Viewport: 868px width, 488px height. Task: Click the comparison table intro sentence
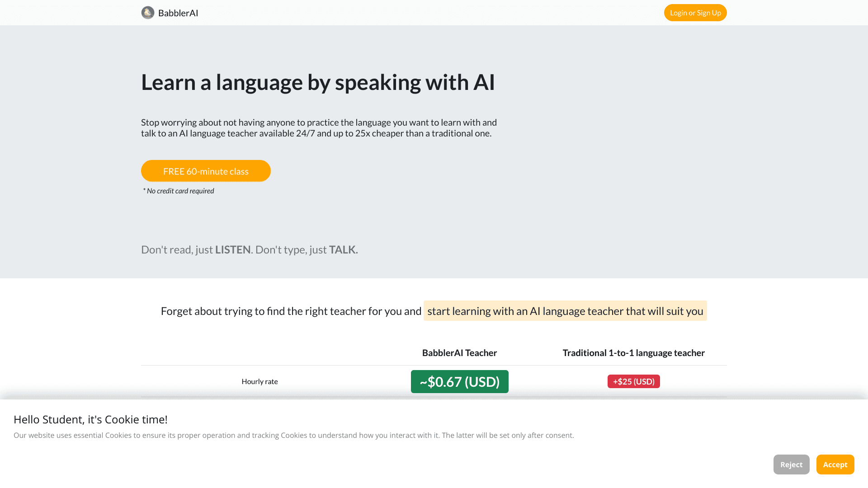click(x=291, y=311)
